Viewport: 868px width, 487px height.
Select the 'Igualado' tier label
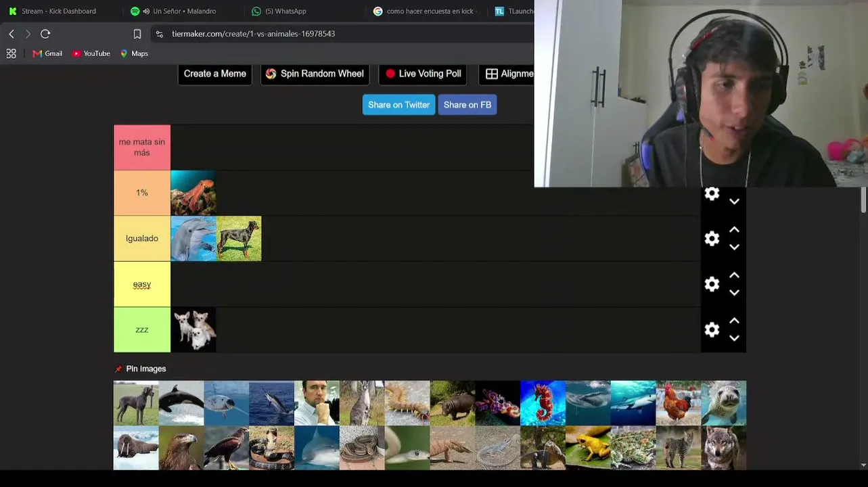[x=142, y=238]
